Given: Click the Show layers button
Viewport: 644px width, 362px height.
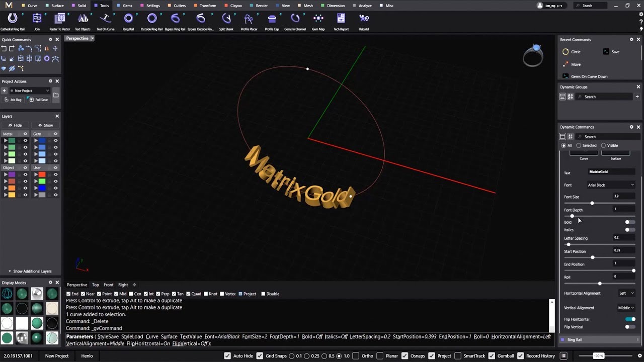Looking at the screenshot, I should coord(45,125).
